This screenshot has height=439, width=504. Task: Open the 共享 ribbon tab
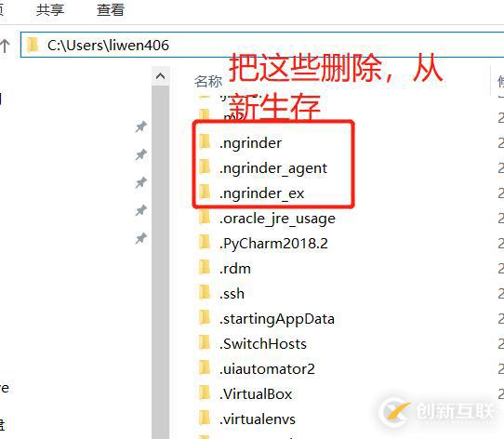(x=50, y=9)
